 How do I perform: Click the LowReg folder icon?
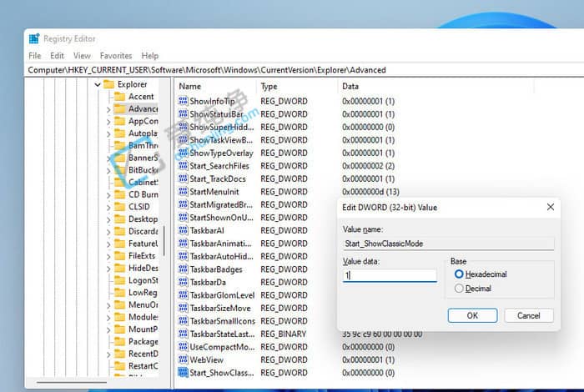(x=119, y=292)
